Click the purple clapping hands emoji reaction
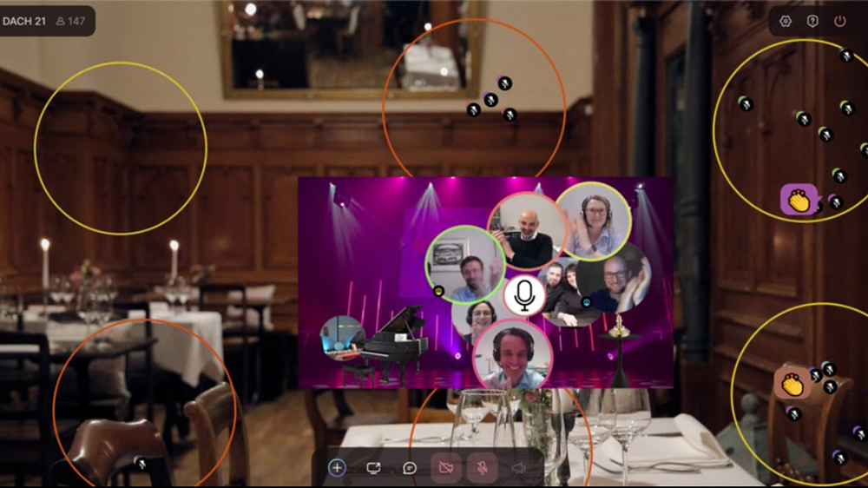This screenshot has height=488, width=868. (799, 201)
